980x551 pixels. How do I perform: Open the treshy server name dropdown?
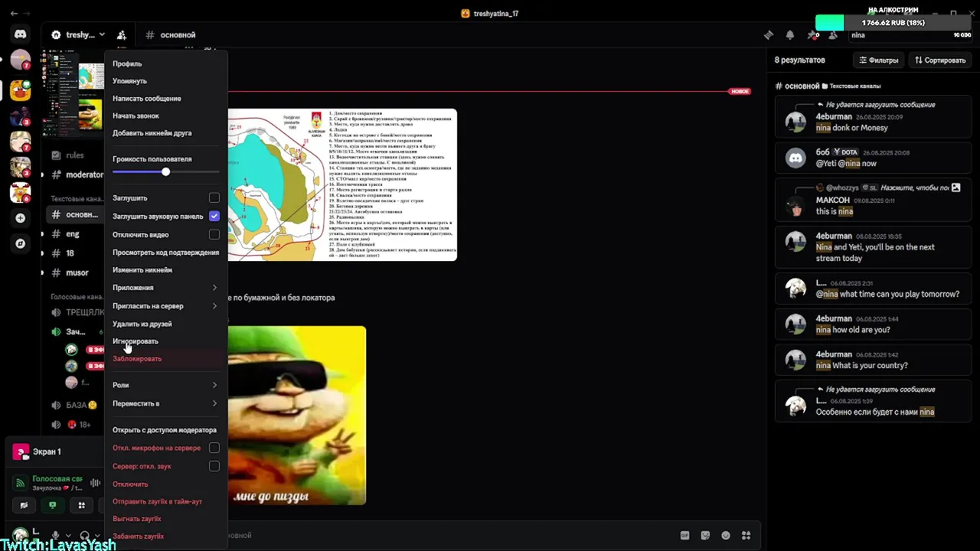78,35
